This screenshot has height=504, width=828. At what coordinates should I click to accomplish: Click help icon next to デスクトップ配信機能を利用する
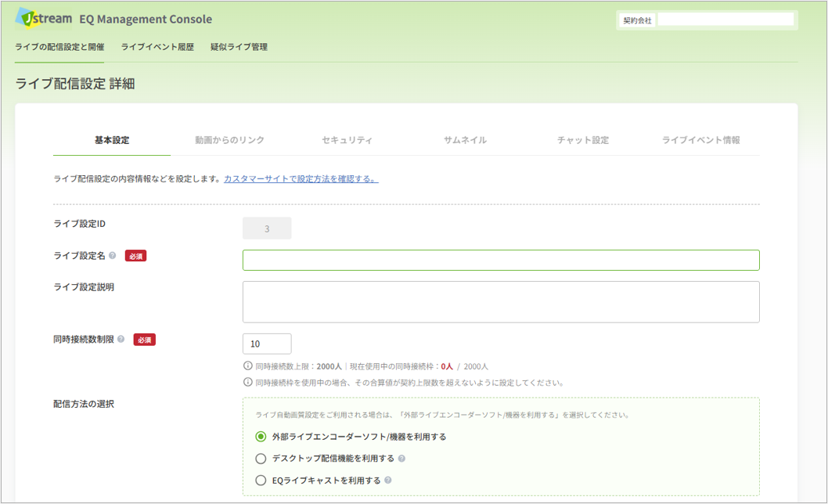point(401,459)
